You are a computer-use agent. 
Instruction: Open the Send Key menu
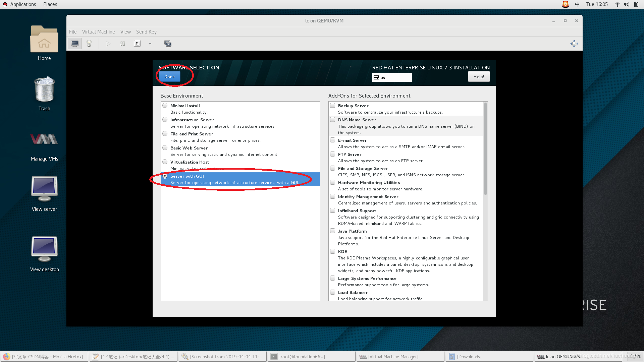[146, 32]
